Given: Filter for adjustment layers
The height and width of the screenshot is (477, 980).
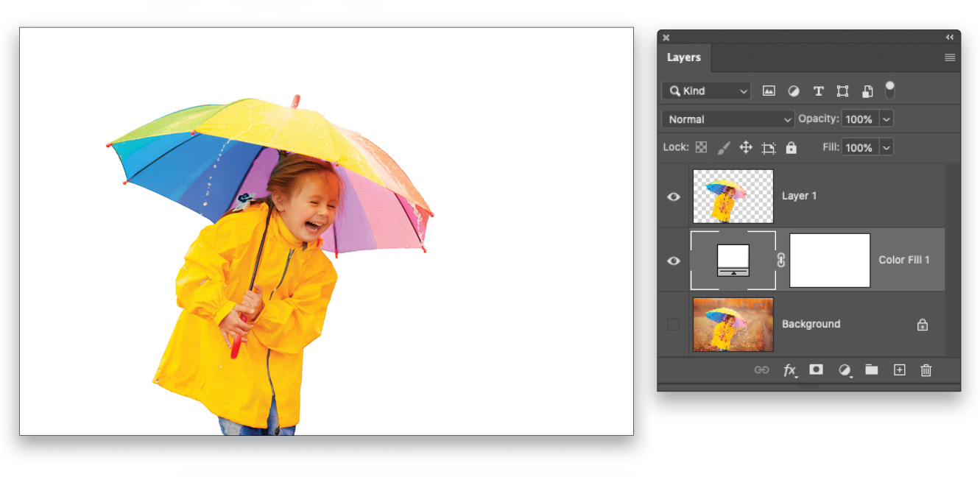Looking at the screenshot, I should (x=794, y=91).
